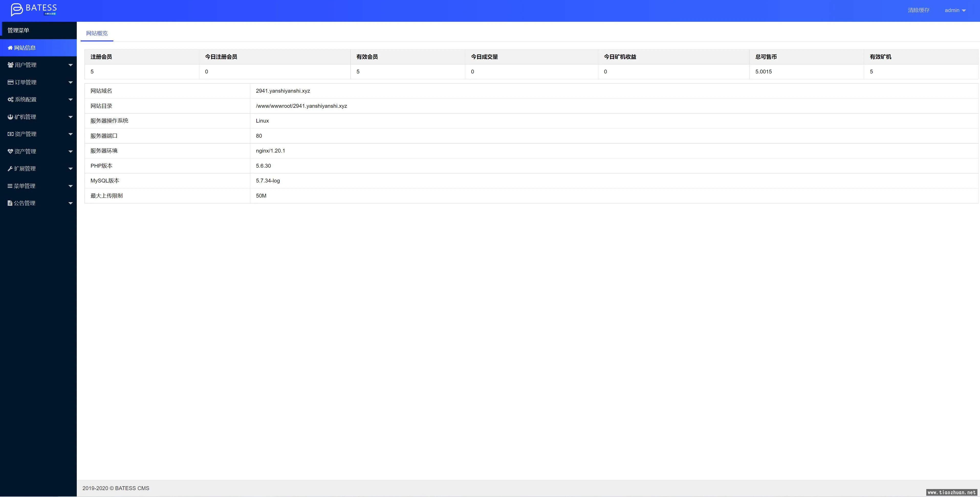Click the /www/wwwroot/2941.yanshiyanshi.xyz path value
The width and height of the screenshot is (980, 497).
(301, 106)
